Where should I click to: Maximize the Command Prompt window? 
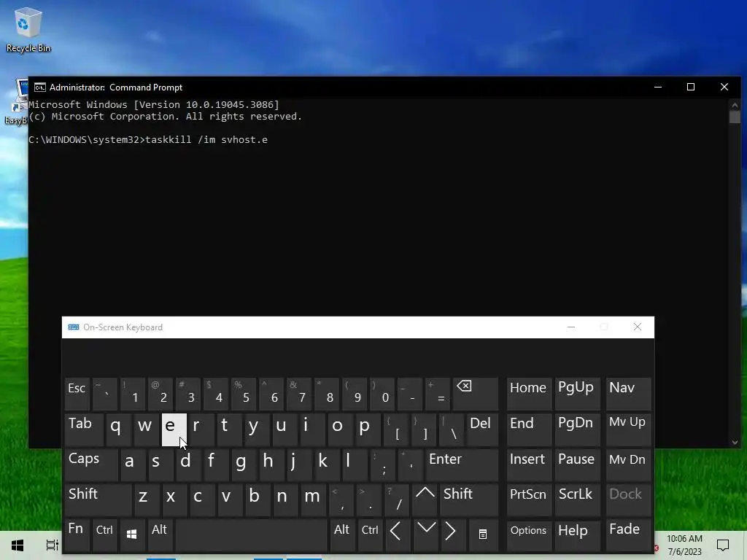pos(691,87)
